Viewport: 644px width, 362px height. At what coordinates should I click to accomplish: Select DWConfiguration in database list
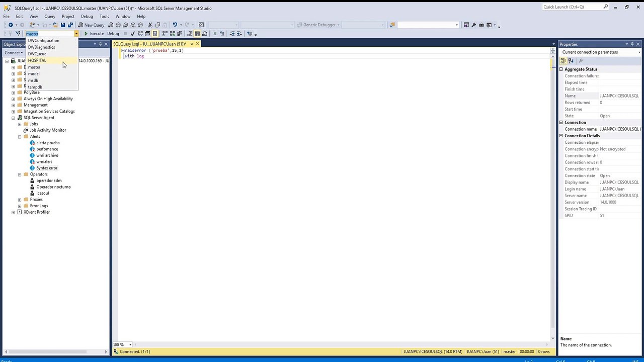(x=52, y=40)
